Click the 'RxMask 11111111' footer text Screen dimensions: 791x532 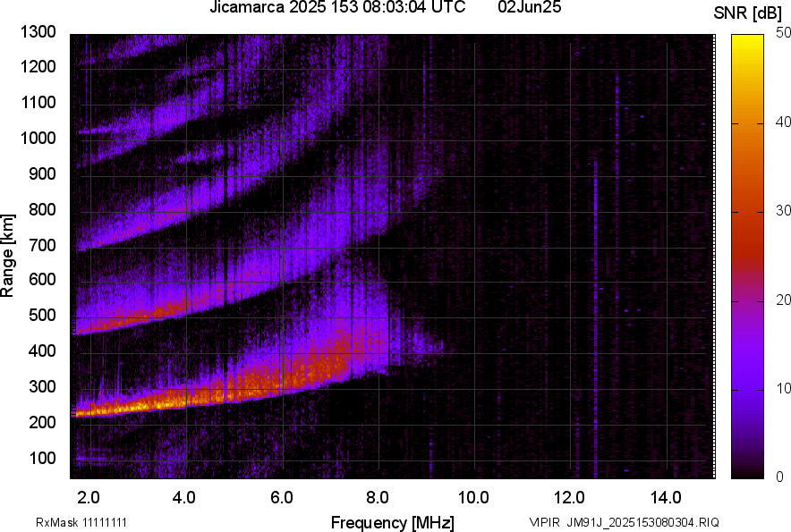coord(81,522)
